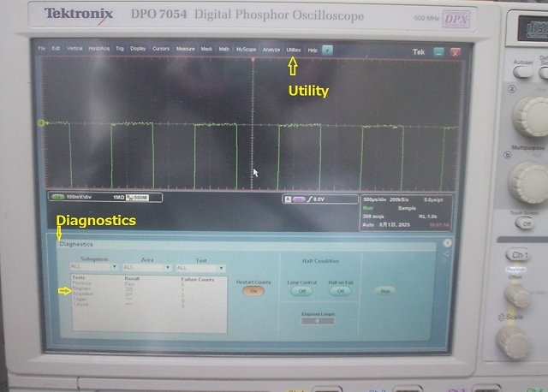Click the 200kS/s sample rate readout
The image size is (548, 392).
click(399, 199)
